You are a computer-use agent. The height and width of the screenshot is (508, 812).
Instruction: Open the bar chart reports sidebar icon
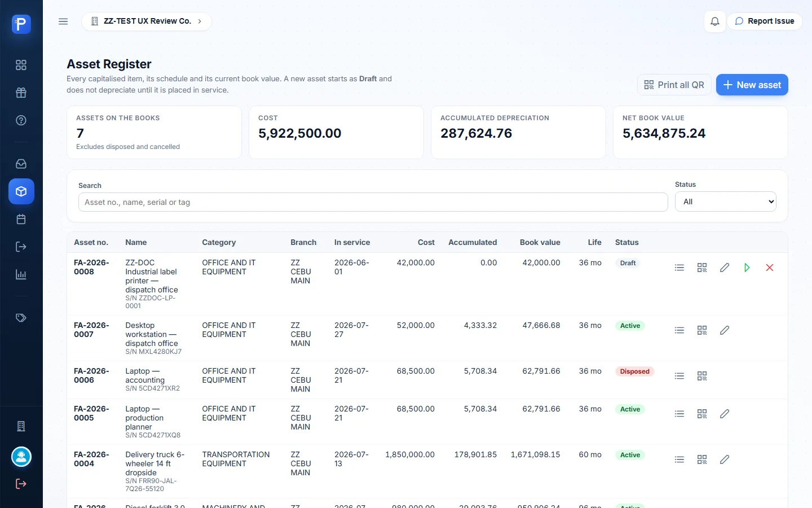tap(21, 274)
